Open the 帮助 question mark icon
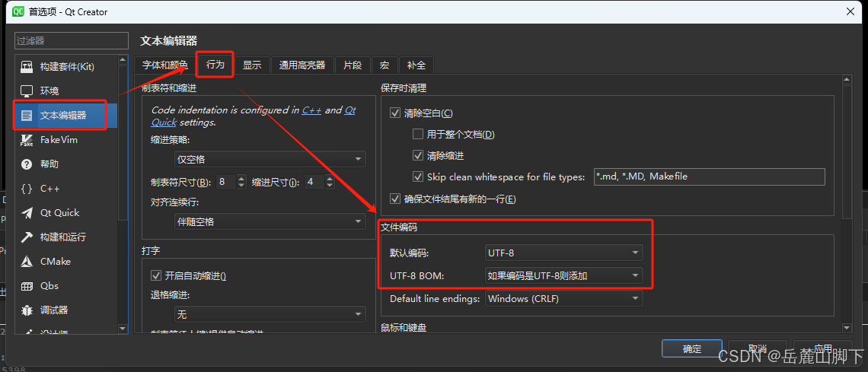 click(27, 164)
